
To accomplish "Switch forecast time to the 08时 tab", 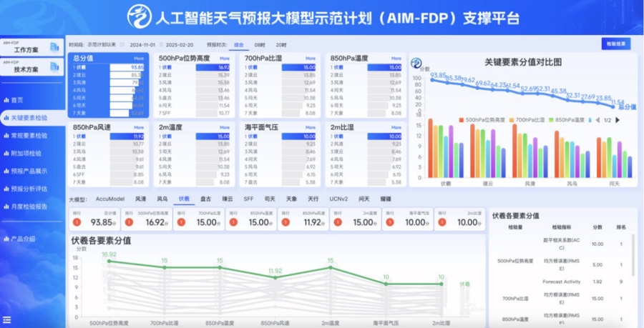I will pyautogui.click(x=260, y=45).
